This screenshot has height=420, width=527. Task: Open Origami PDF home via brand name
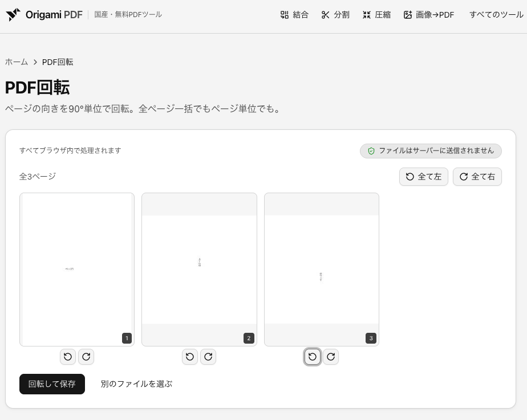pos(54,15)
